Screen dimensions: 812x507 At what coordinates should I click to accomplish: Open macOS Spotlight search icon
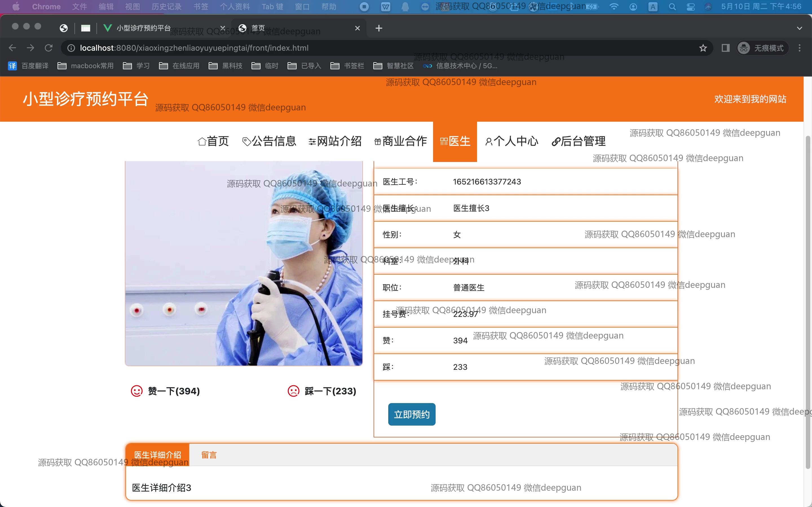(672, 7)
